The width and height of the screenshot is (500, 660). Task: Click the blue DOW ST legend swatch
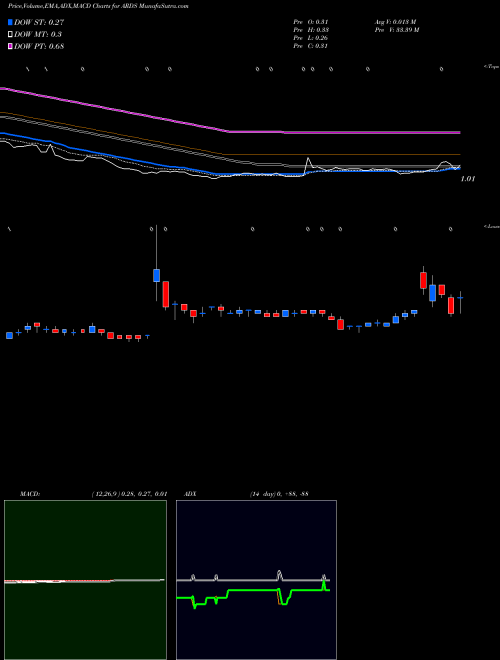pyautogui.click(x=10, y=22)
